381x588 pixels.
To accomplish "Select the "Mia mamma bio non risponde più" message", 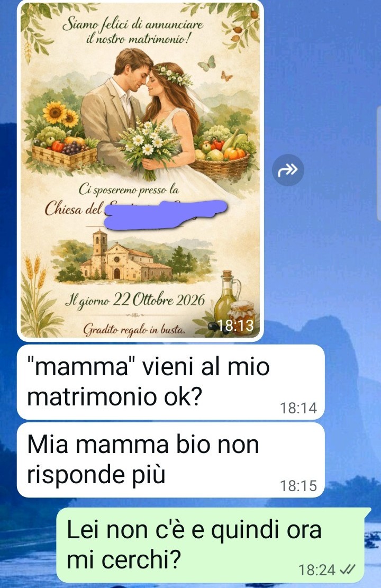I will point(170,460).
